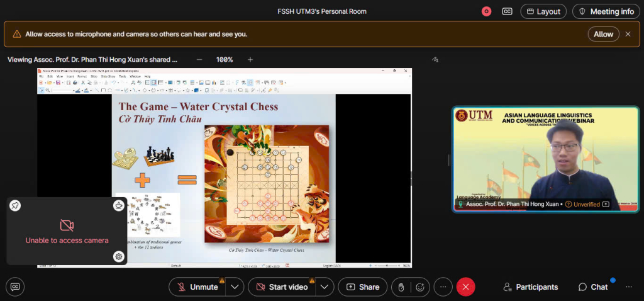Open the Meeting info panel
Image resolution: width=644 pixels, height=301 pixels.
tap(606, 11)
